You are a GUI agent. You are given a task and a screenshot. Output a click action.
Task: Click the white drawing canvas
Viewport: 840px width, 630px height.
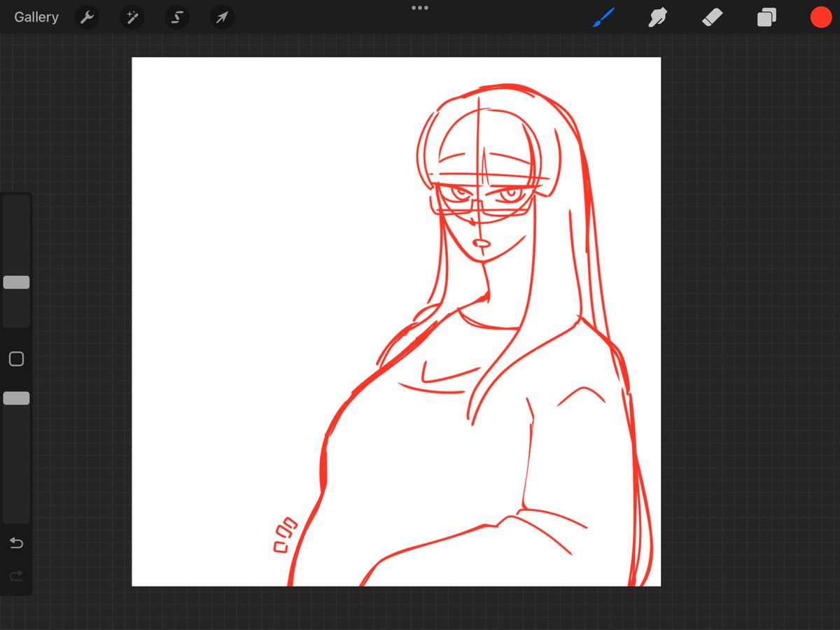point(396,322)
